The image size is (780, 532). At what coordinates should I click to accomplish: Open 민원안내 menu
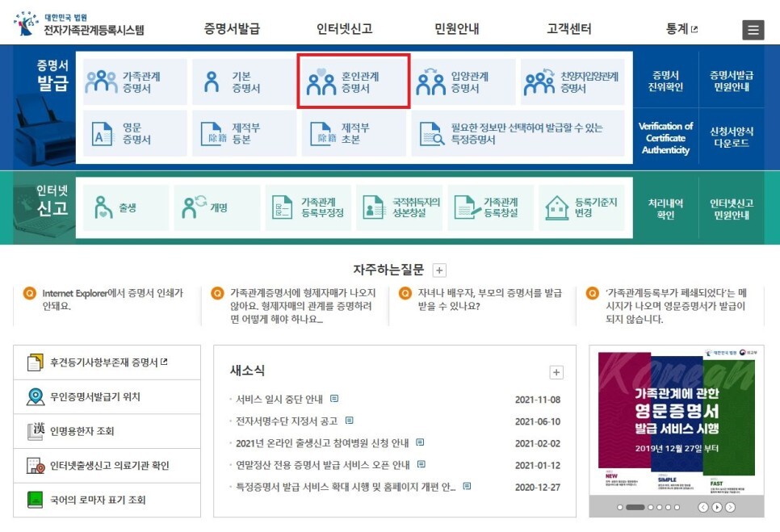point(457,29)
